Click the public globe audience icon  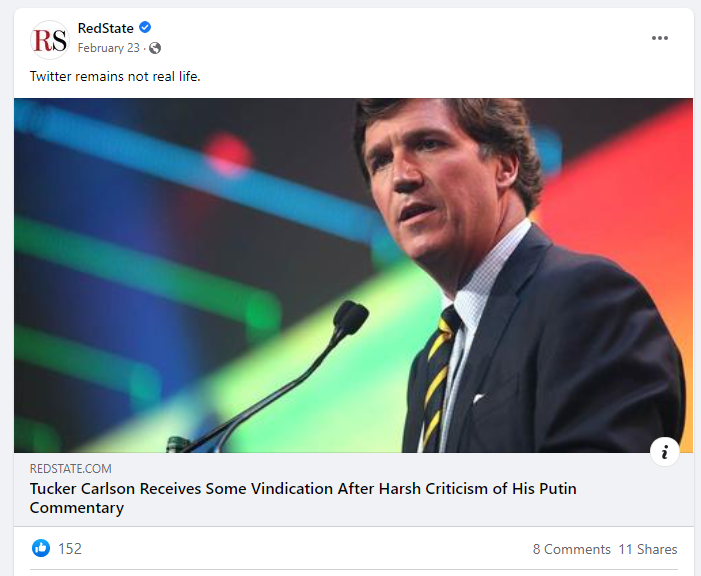coord(155,48)
